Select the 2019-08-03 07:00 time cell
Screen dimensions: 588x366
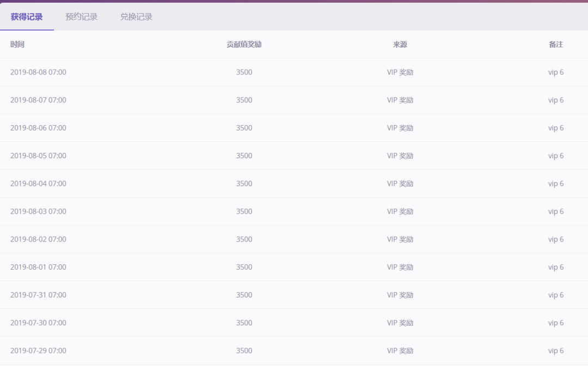coord(38,212)
